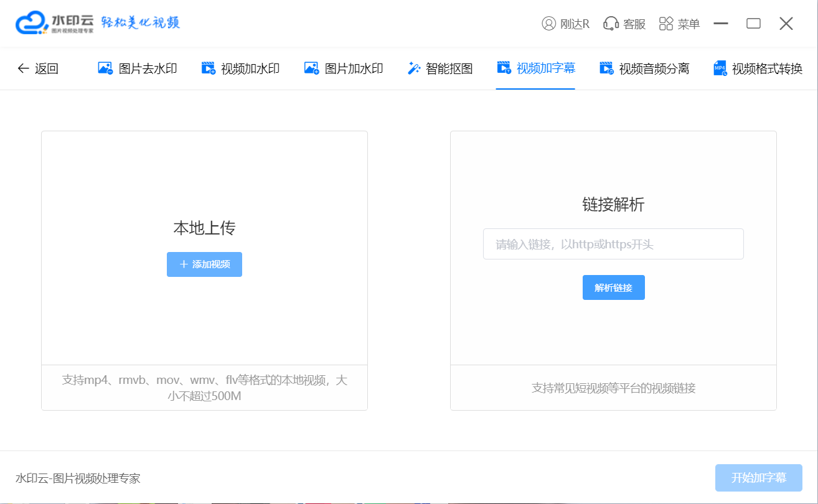Click the 视频加水印 video icon
Viewport: 818px width, 504px height.
point(209,68)
